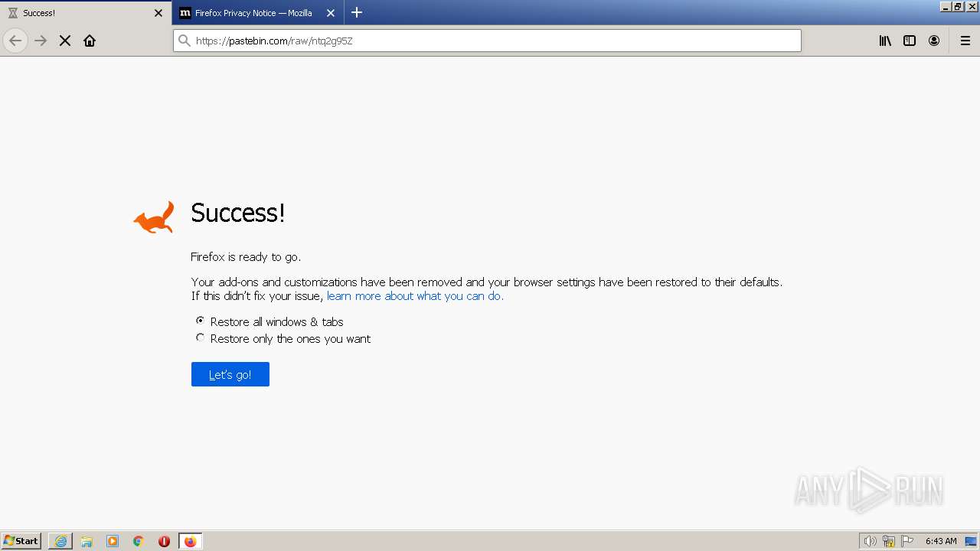Open Action Center flag icon
This screenshot has width=980, height=551.
(x=907, y=541)
